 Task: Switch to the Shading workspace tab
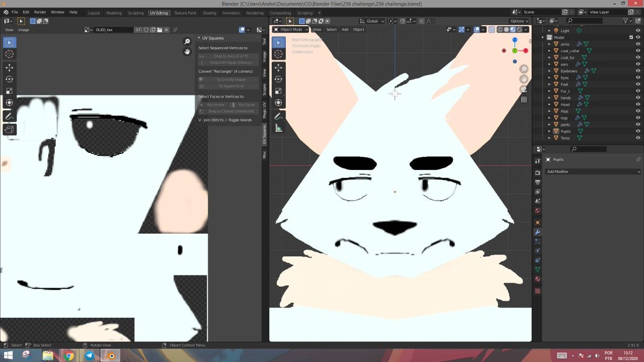pos(210,12)
